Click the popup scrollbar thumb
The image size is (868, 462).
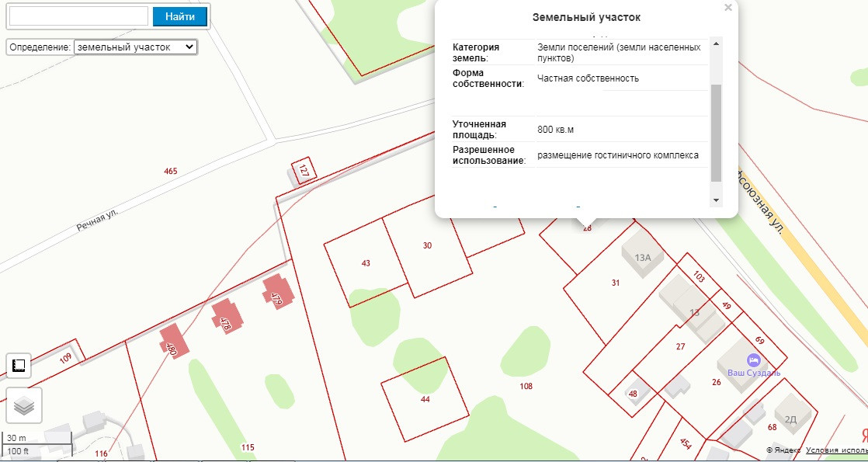716,133
